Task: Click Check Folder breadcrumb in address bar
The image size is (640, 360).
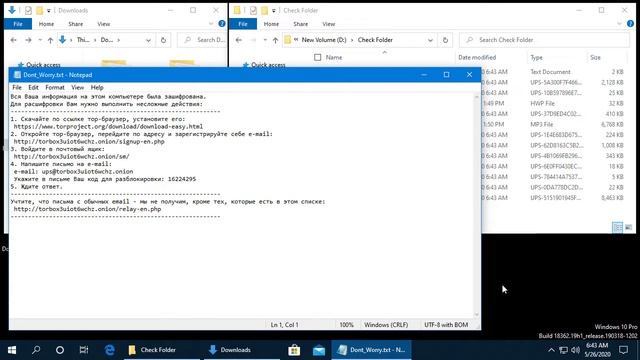Action: 375,40
